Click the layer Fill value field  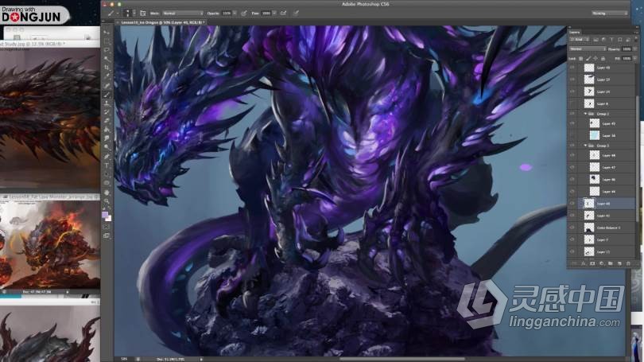(x=627, y=59)
